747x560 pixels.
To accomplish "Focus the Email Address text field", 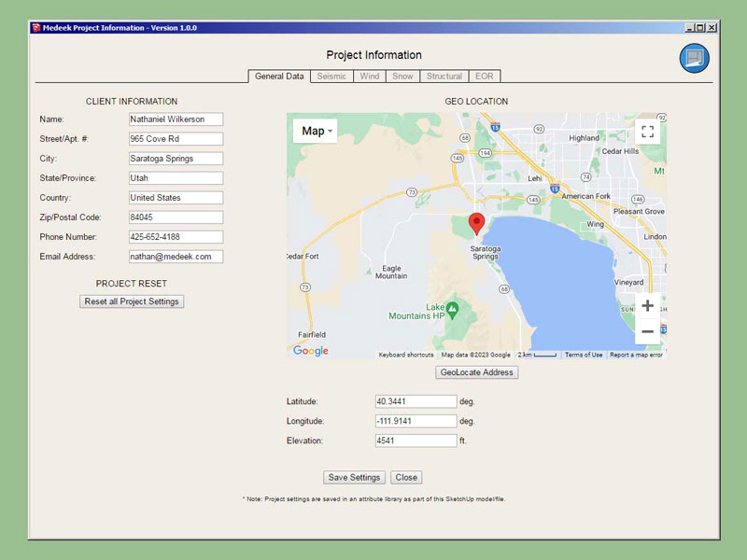I will (176, 257).
